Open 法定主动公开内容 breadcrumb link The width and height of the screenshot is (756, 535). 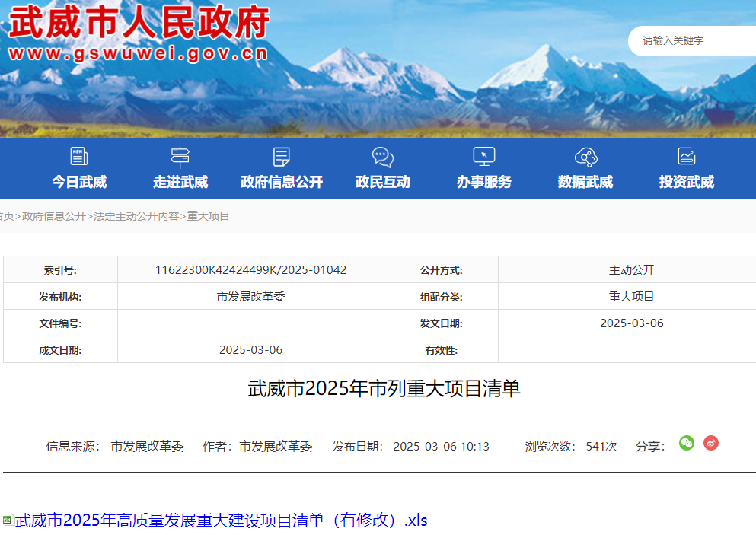click(136, 216)
